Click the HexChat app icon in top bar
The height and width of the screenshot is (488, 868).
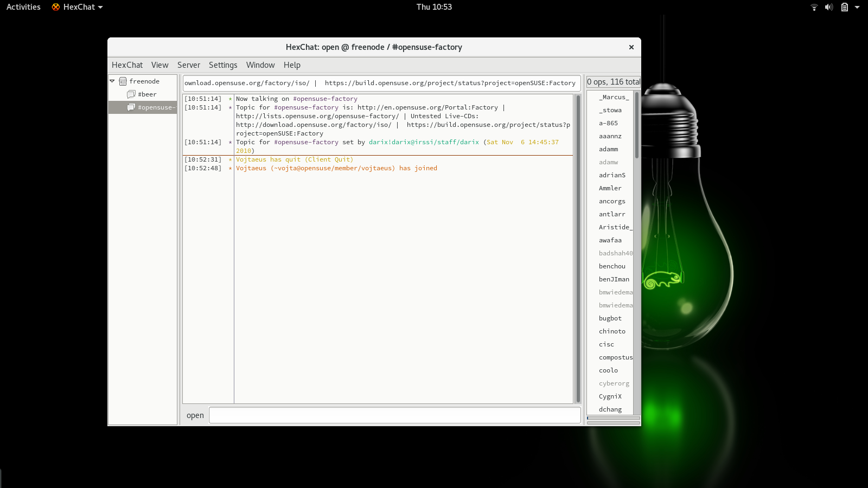(x=55, y=7)
